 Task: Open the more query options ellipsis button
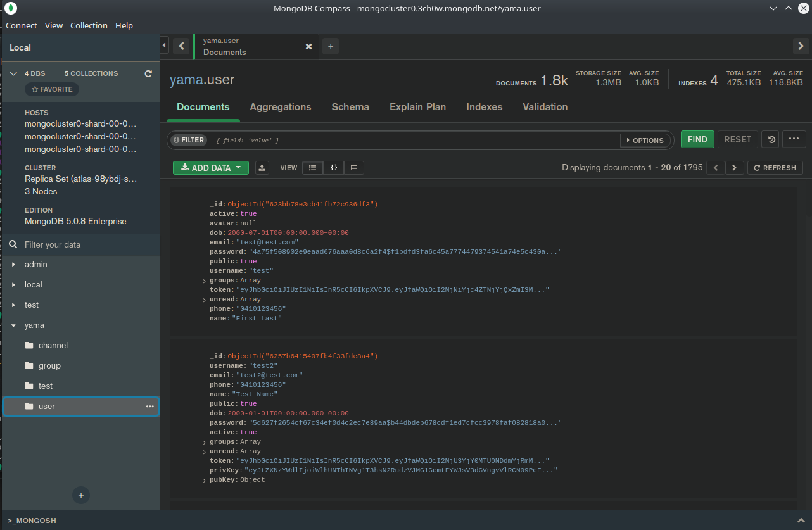click(x=794, y=139)
